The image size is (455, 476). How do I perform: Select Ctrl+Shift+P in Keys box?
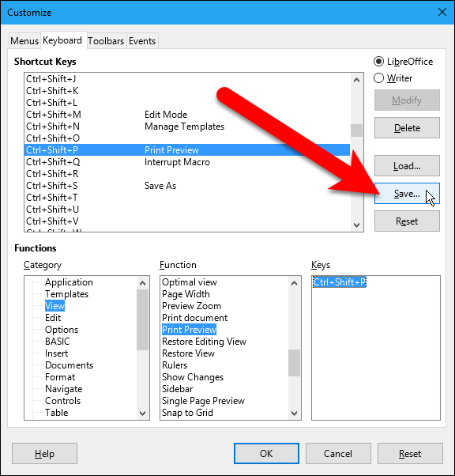340,282
